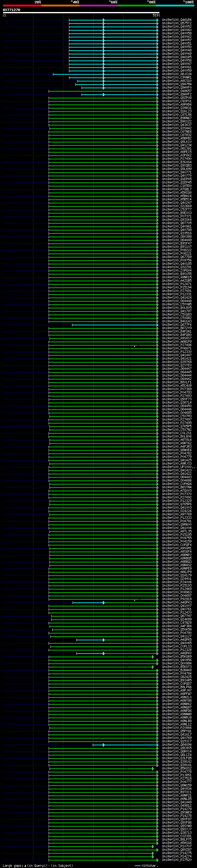Screen dimensions: 197x868
Task: Click the UniRef100_B5KUR9 label
Action: pyautogui.click(x=177, y=657)
